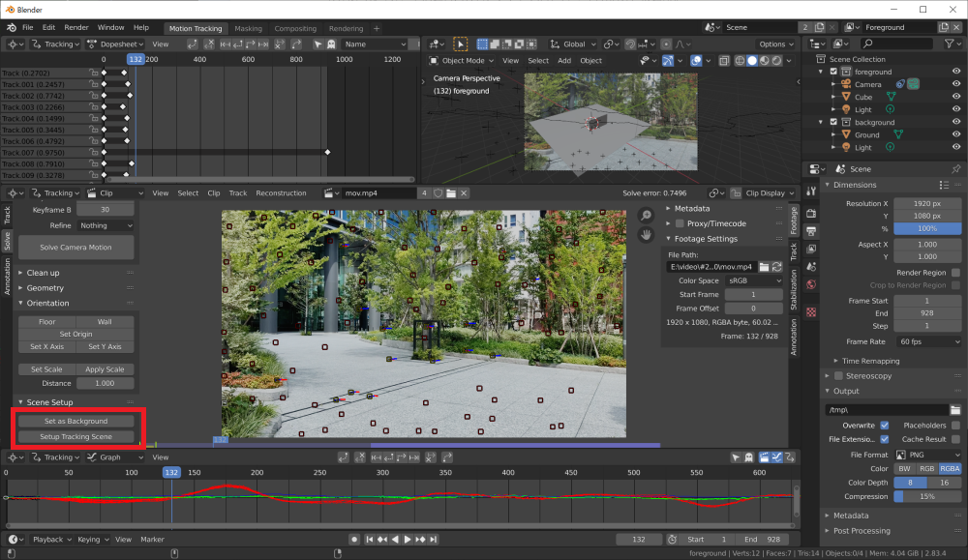Open the Reconstruction menu in clip editor
Screen dimensions: 968x560
(281, 193)
